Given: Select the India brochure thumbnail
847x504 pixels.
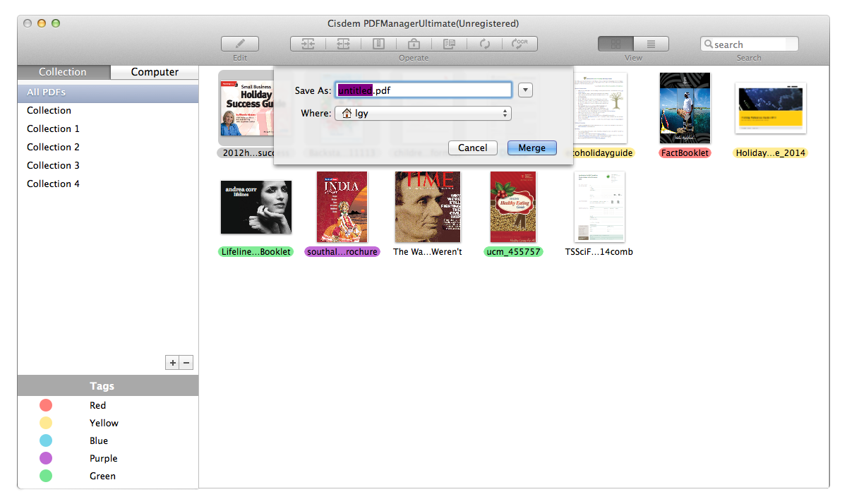Looking at the screenshot, I should [x=342, y=207].
